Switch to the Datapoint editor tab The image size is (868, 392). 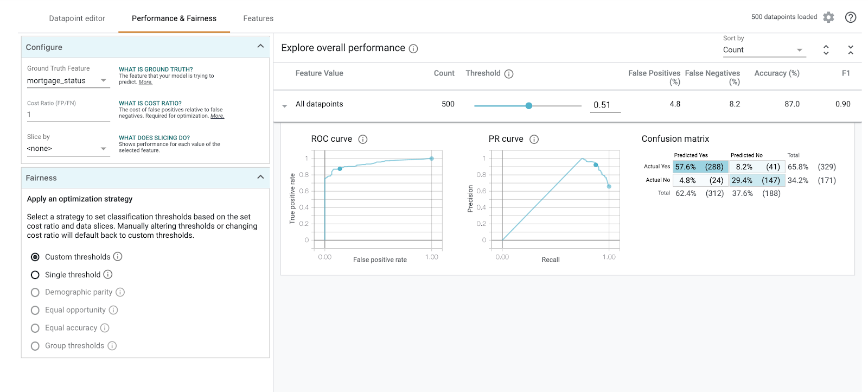coord(77,18)
